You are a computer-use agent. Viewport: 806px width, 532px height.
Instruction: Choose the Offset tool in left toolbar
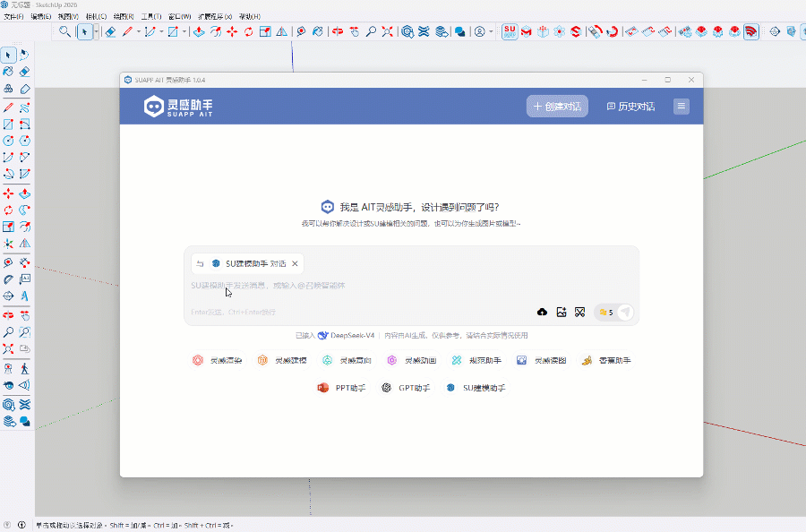tap(24, 227)
